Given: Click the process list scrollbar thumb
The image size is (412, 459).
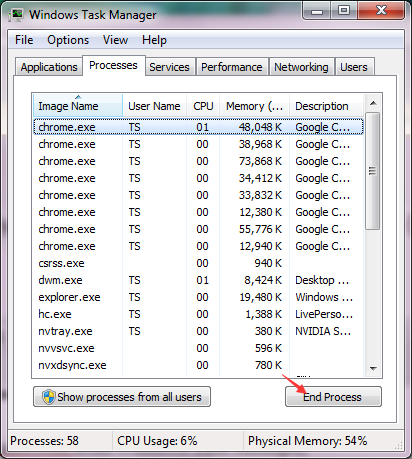Looking at the screenshot, I should click(x=373, y=171).
